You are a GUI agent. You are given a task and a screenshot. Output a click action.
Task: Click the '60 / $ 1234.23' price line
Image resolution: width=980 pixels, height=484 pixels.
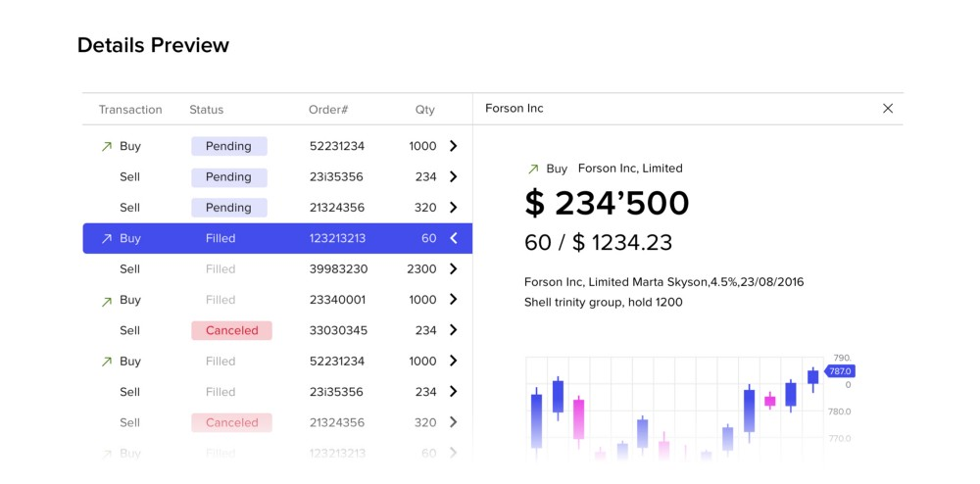click(x=598, y=242)
